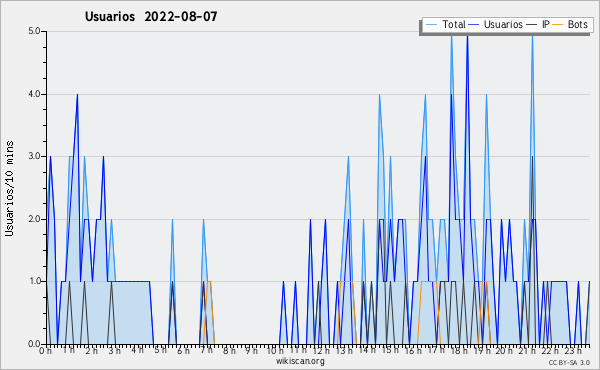Click the gray IP legend line swatch
This screenshot has height=370, width=600.
pos(532,25)
